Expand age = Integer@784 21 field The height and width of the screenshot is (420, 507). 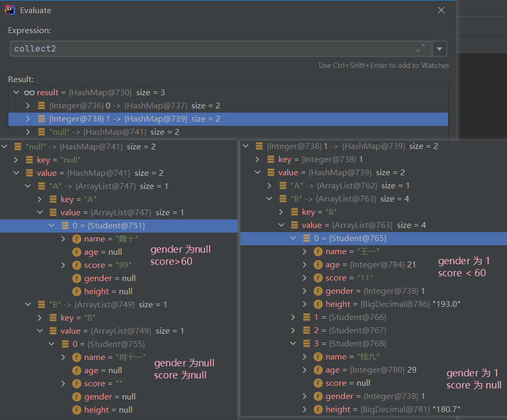(x=305, y=265)
